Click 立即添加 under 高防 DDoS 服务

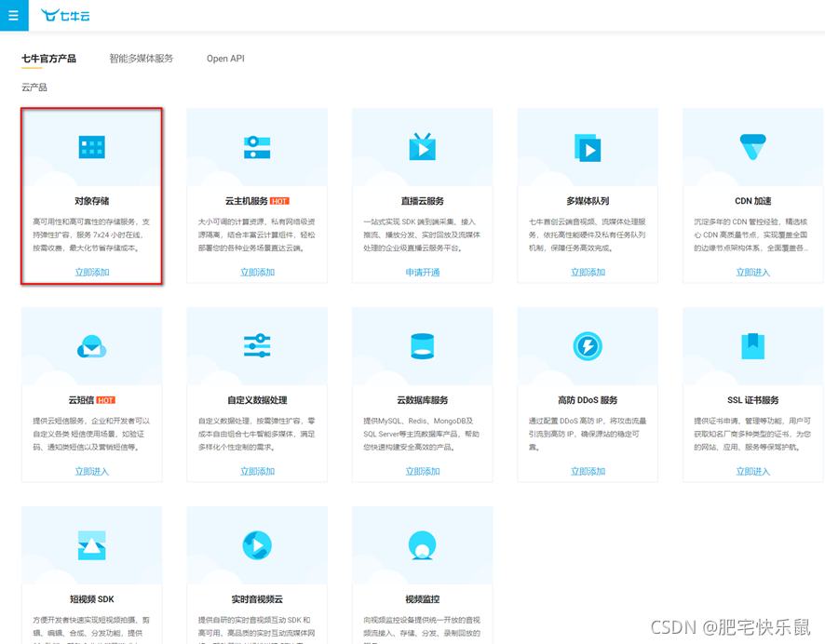[x=588, y=472]
